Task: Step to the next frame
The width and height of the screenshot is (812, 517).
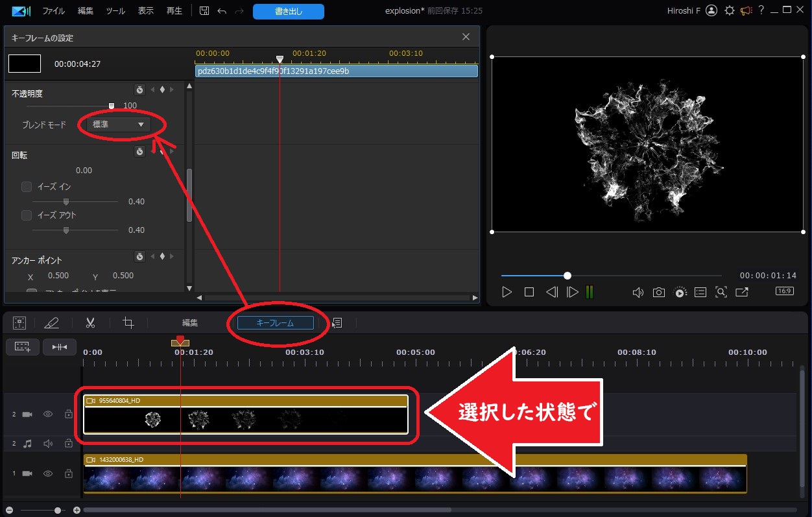Action: tap(572, 293)
